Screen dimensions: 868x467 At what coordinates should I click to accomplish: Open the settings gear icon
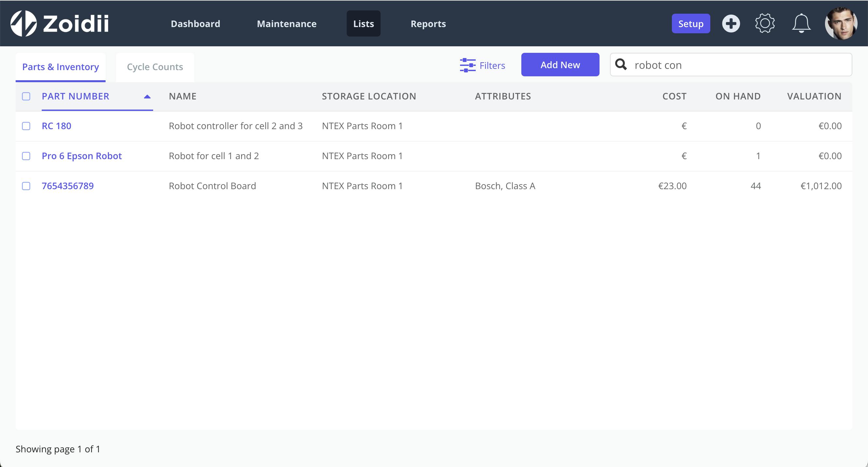point(765,23)
